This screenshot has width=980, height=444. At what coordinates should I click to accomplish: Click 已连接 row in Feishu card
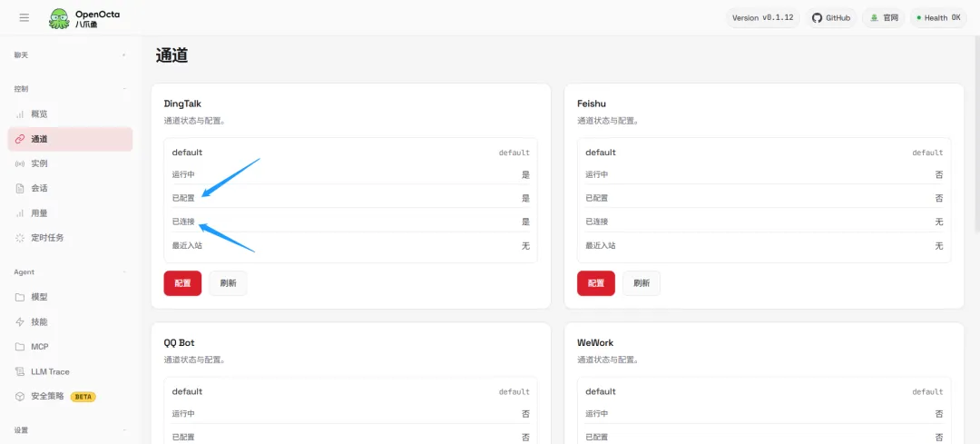tap(764, 222)
